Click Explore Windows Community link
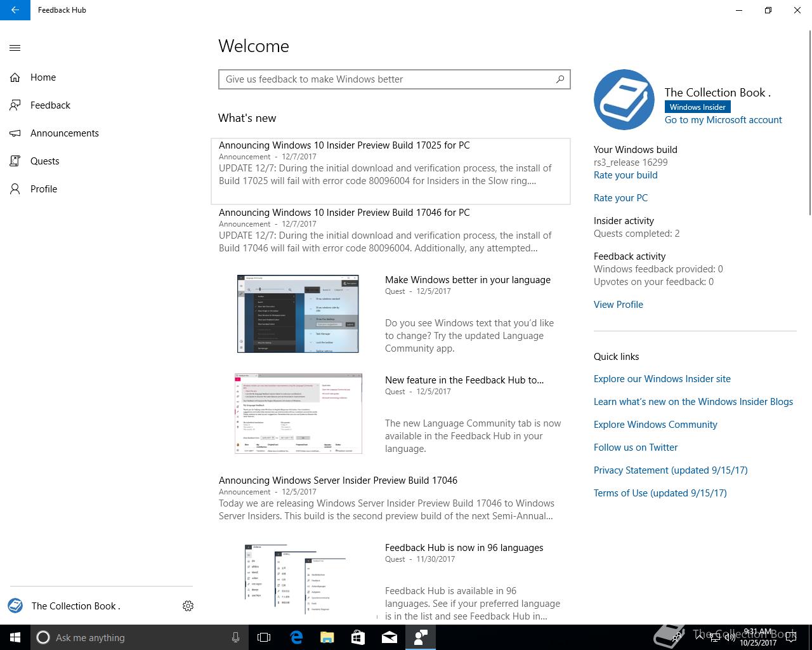 [x=655, y=425]
